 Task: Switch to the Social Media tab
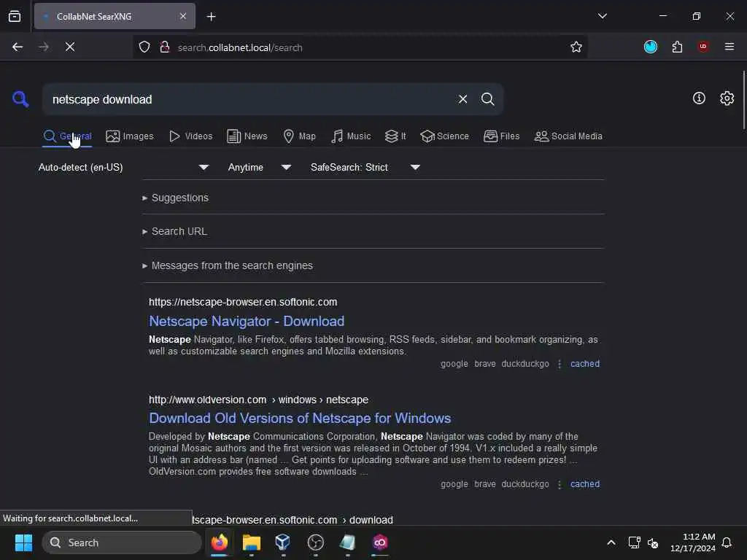coord(568,136)
